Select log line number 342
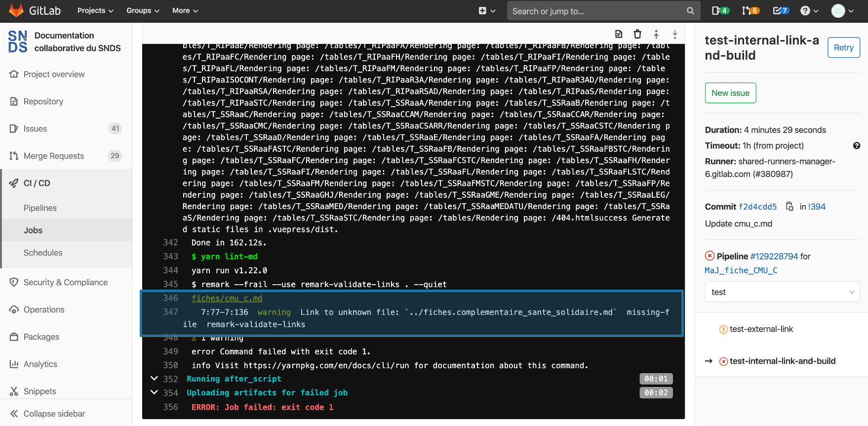Viewport: 868px width, 426px height. coord(170,243)
